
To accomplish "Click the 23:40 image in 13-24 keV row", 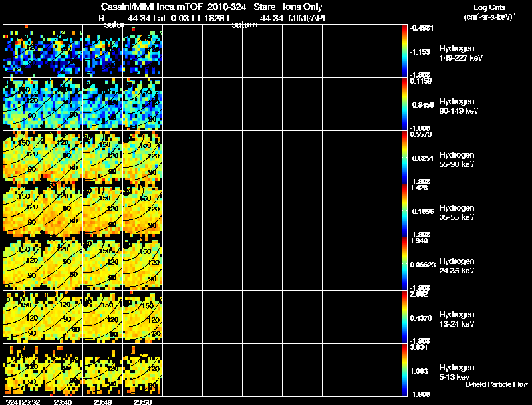I will [63, 317].
